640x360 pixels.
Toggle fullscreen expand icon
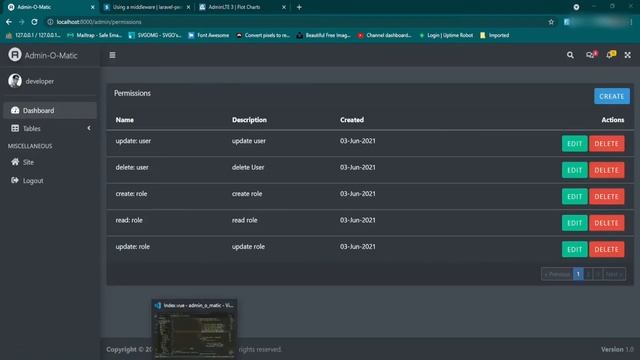pyautogui.click(x=628, y=55)
